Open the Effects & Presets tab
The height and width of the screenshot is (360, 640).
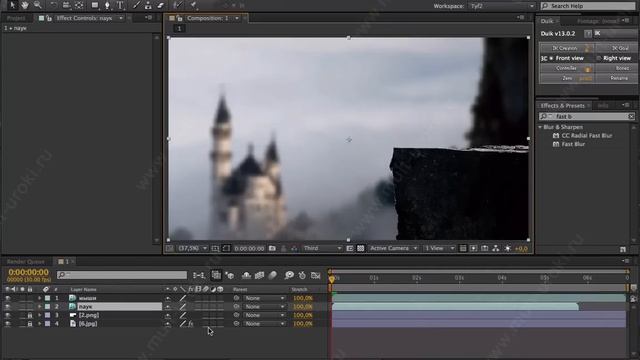point(562,106)
